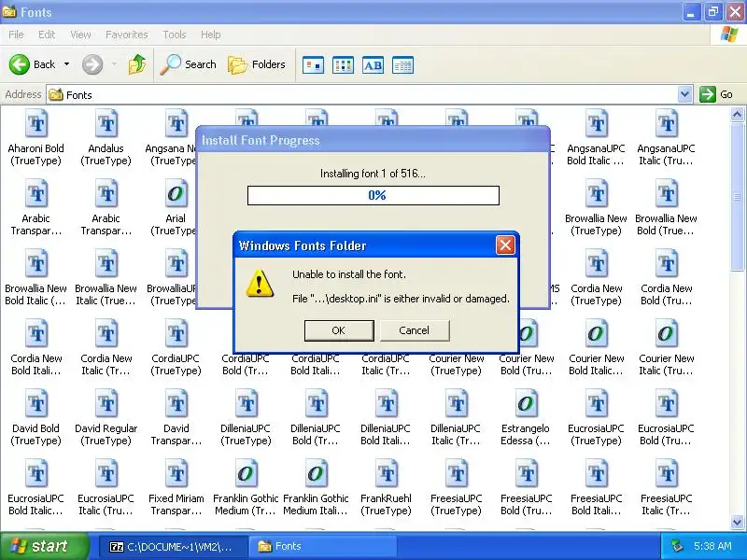Open the Search pane
The height and width of the screenshot is (560, 747).
pyautogui.click(x=189, y=64)
